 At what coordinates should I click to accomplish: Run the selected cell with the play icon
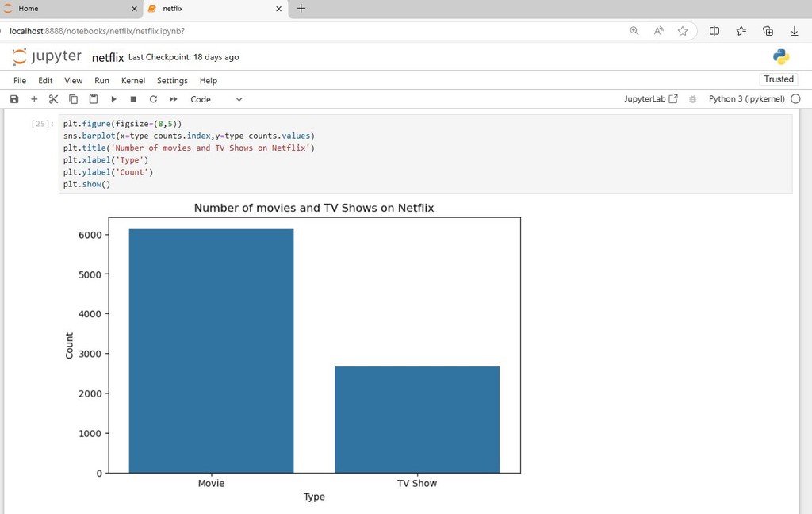(x=113, y=99)
